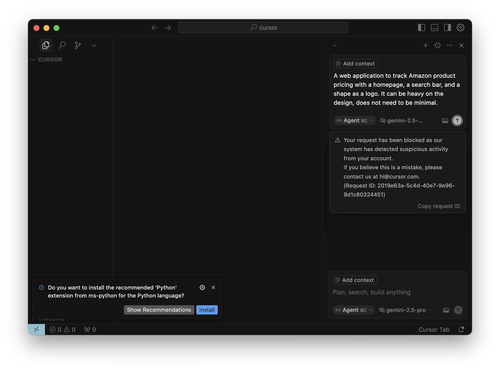Click the Python extension notification info icon

pyautogui.click(x=41, y=287)
